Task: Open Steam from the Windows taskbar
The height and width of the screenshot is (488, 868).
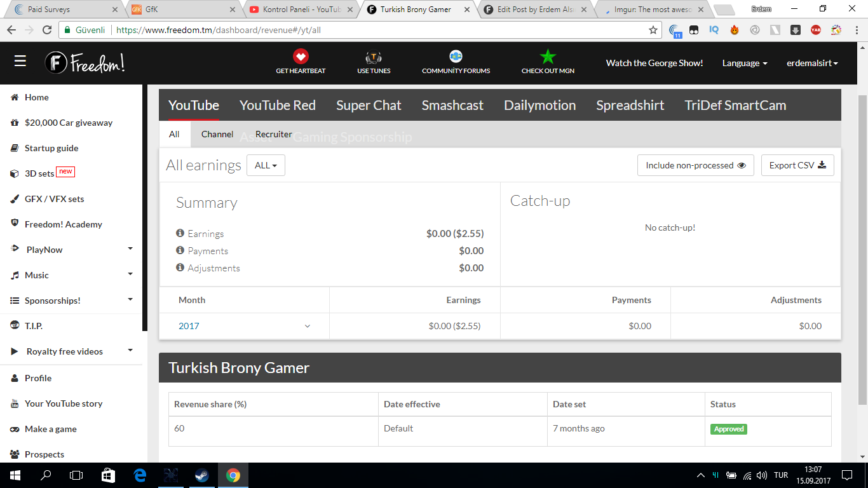Action: (x=202, y=475)
